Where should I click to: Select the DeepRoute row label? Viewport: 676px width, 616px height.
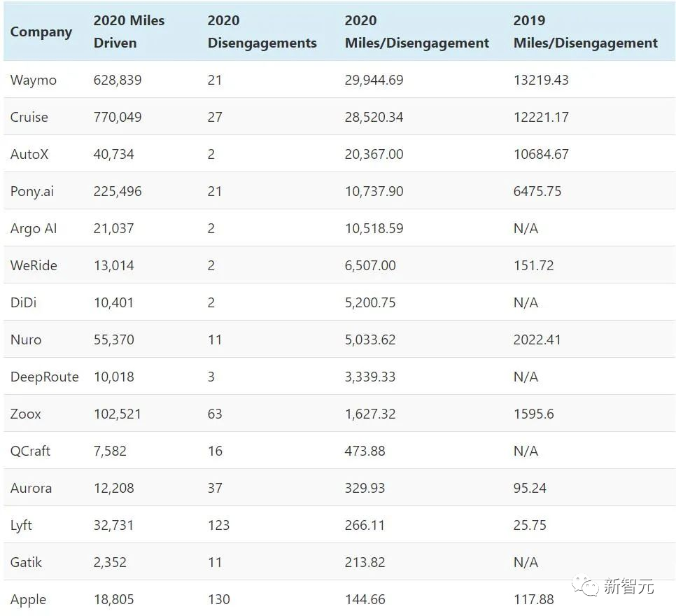(x=45, y=377)
